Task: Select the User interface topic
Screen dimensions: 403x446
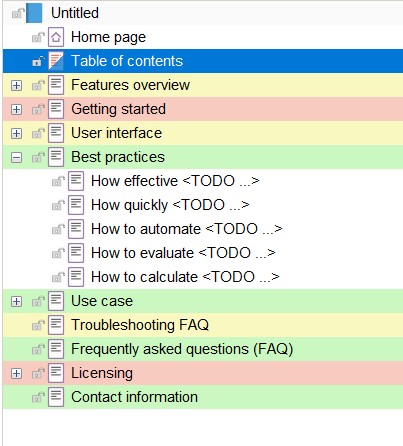Action: coord(116,133)
